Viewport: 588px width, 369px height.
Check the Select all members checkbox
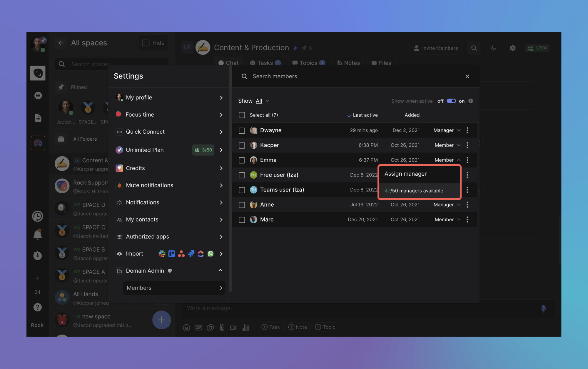[242, 115]
